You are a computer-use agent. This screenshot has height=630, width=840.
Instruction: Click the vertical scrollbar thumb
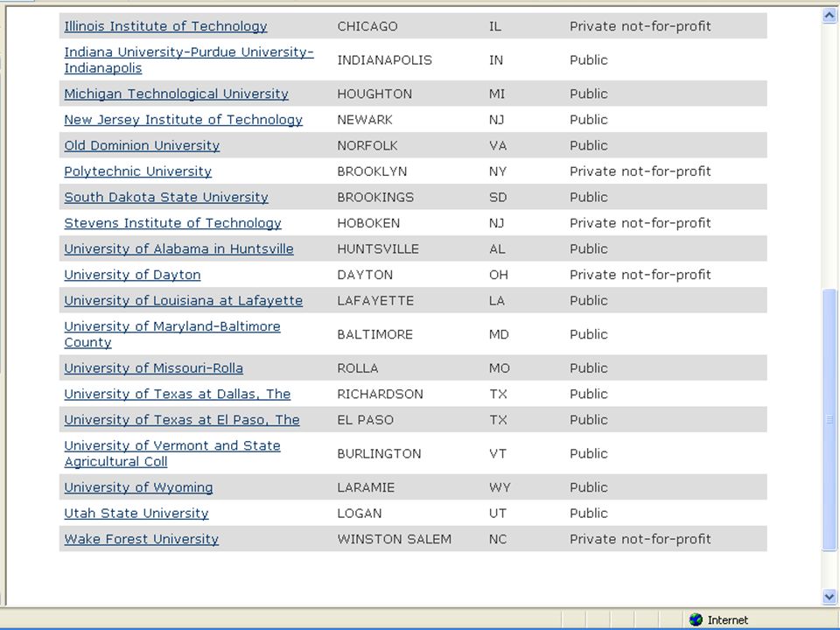[829, 419]
